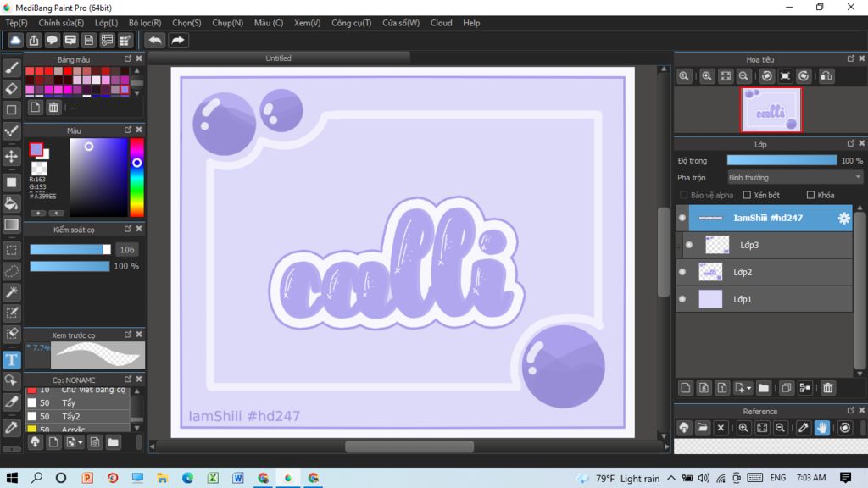Image resolution: width=868 pixels, height=488 pixels.
Task: Click the export/share icon in the top toolbar
Action: 34,41
